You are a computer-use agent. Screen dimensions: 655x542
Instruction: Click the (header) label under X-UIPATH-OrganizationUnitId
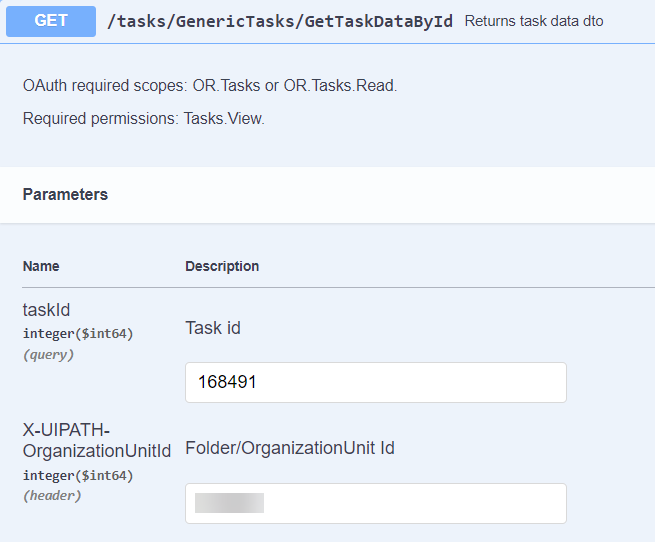(52, 495)
